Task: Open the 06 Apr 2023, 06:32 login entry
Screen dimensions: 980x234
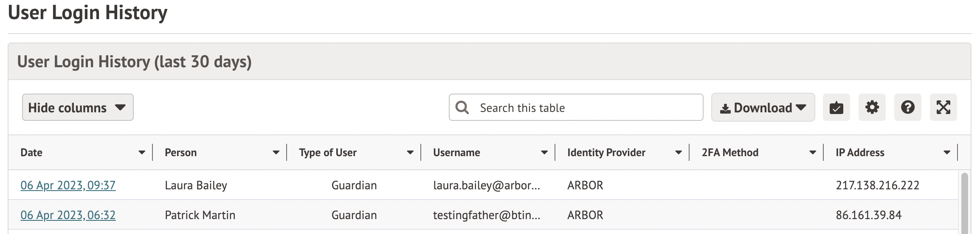Action: click(68, 215)
